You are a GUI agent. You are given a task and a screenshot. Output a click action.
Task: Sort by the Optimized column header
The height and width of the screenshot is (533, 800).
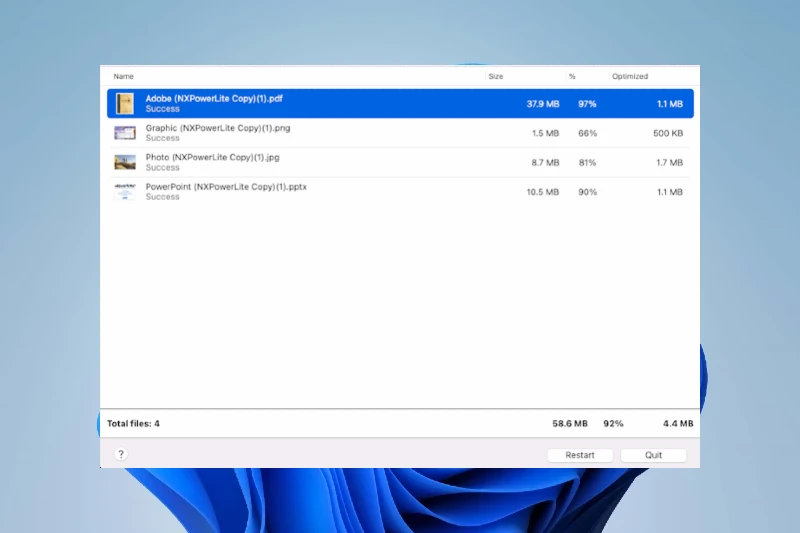coord(630,77)
